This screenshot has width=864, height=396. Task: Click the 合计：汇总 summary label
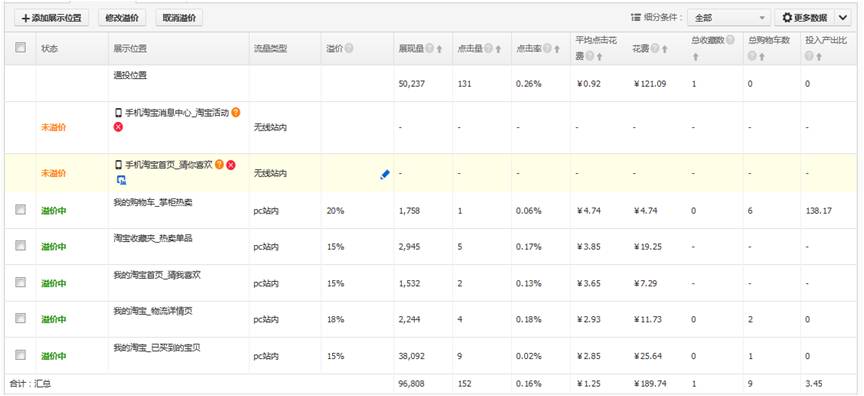click(x=30, y=384)
